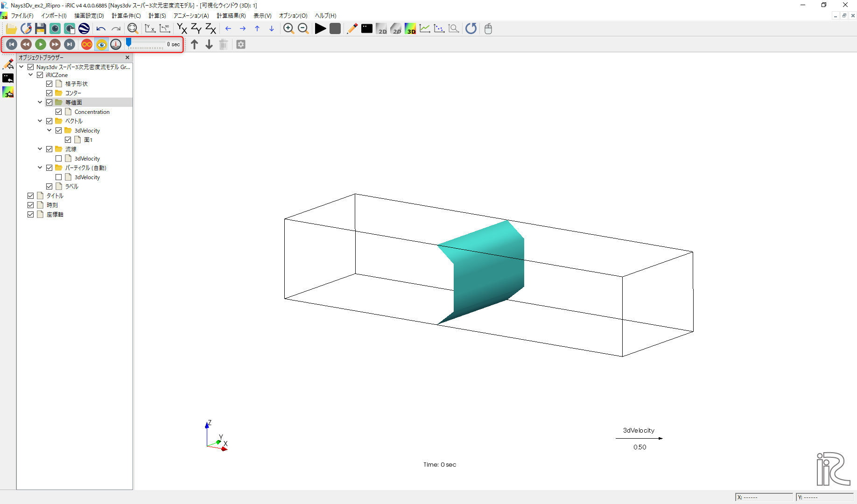Open animation speed clock setting
857x504 pixels.
tap(116, 44)
